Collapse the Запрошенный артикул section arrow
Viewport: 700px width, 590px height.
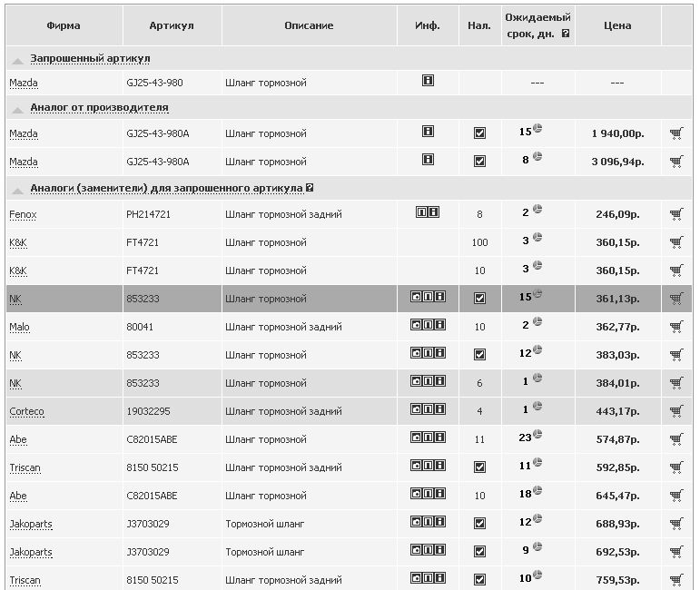[18, 61]
